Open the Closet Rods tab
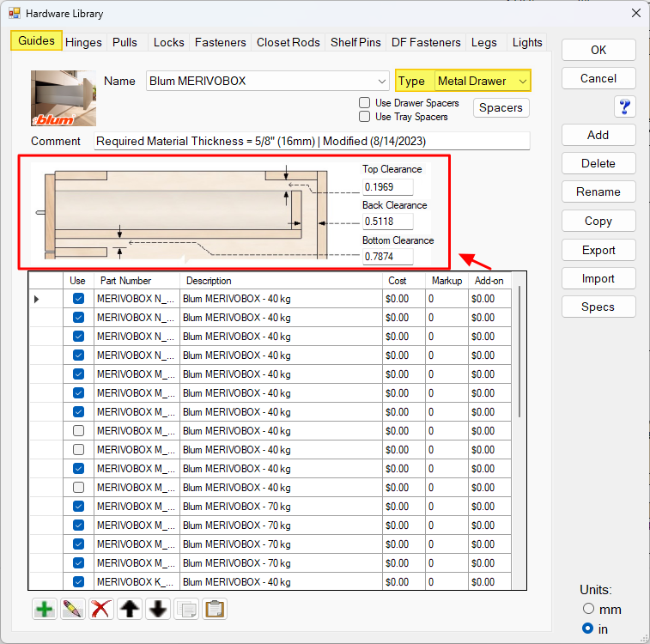650x644 pixels. coord(288,42)
